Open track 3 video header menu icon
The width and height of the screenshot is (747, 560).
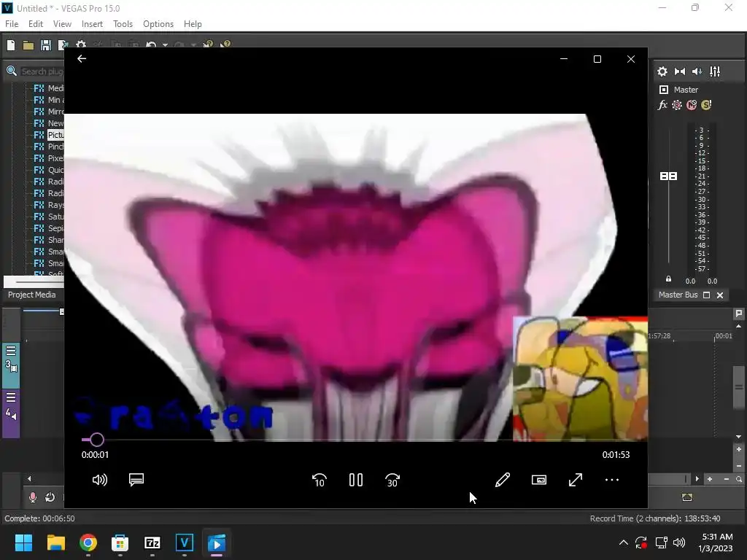click(x=11, y=351)
